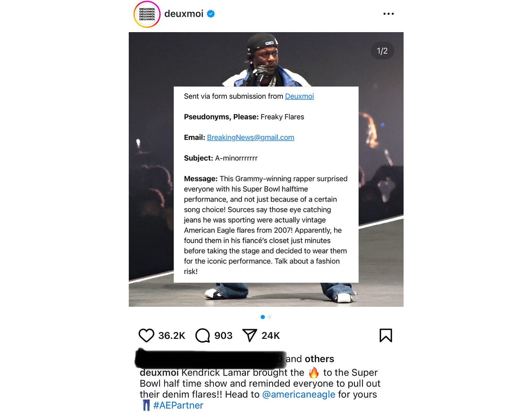
Task: Open the deuxmoi profile picture story ring
Action: click(147, 14)
